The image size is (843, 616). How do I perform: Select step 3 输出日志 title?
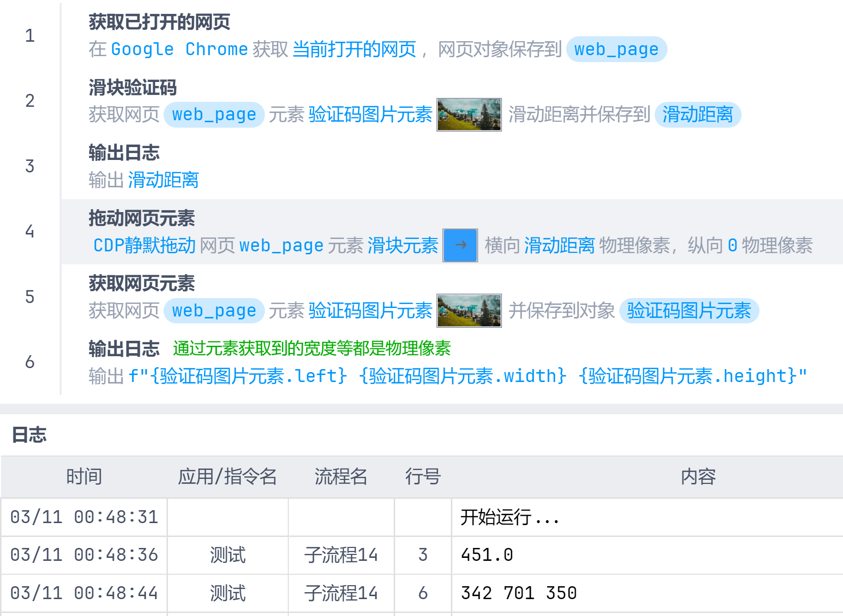pyautogui.click(x=124, y=153)
